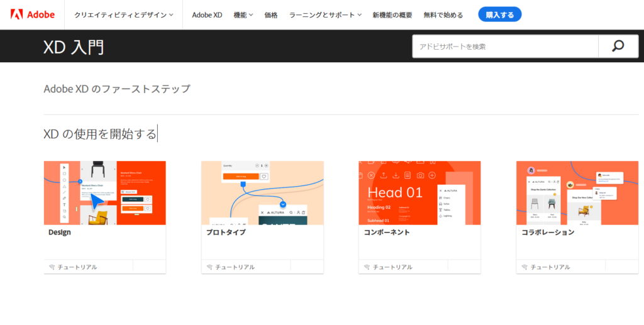Click チュートリアル label under コンポーネント
Viewport: 644px width, 325px height.
[x=392, y=267]
